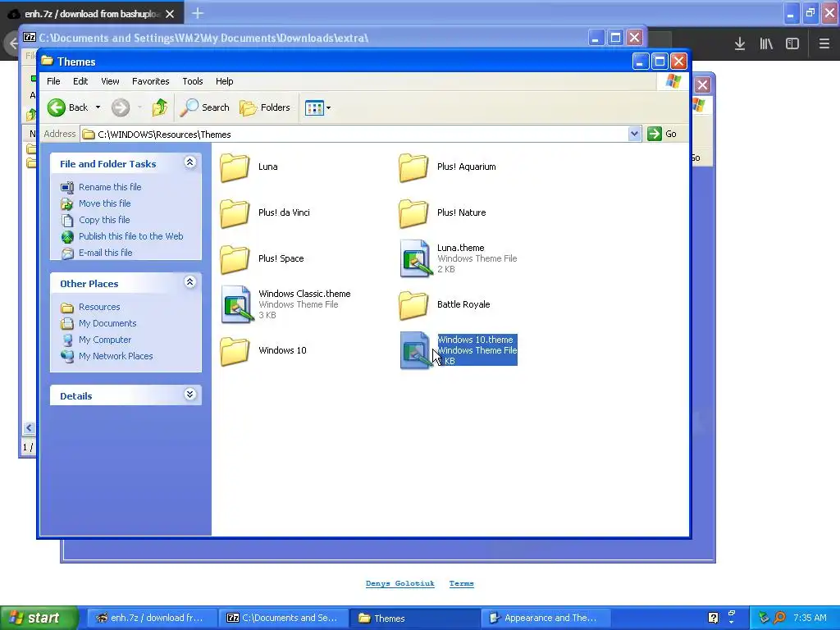The image size is (840, 630).
Task: Switch to 7-Zip C:\Documents taskbar button
Action: click(x=283, y=618)
